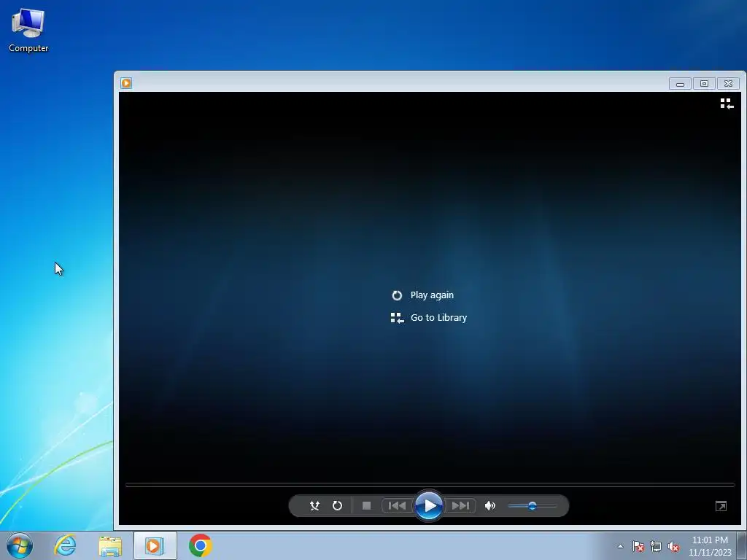Start playback with the Play button

(x=429, y=506)
